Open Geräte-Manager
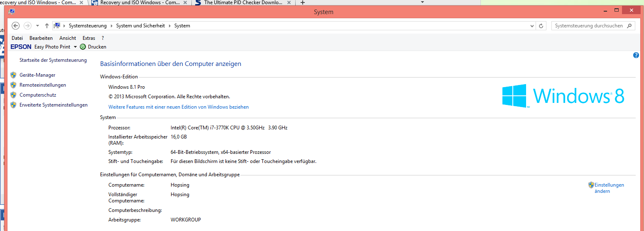 37,75
